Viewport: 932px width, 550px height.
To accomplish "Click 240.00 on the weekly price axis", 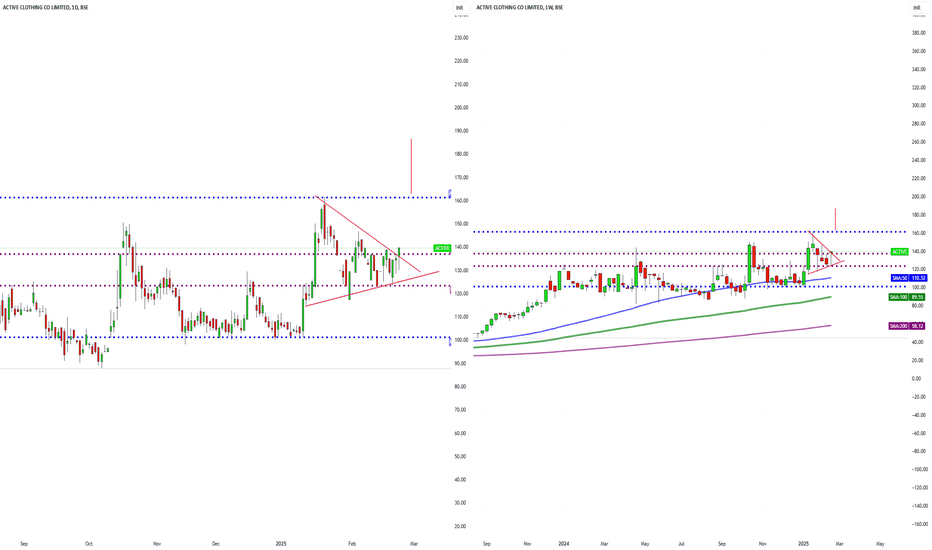I will 919,161.
